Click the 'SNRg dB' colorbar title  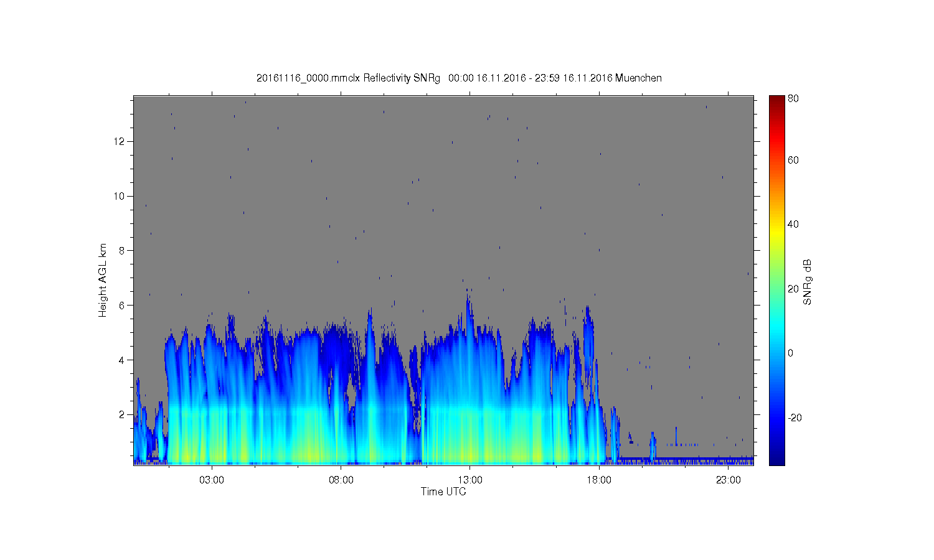807,282
